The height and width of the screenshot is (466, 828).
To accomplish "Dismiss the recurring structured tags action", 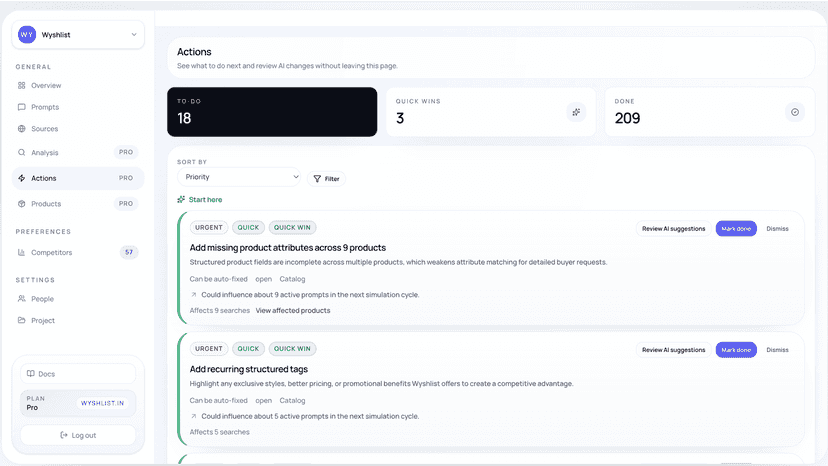I will coord(777,350).
